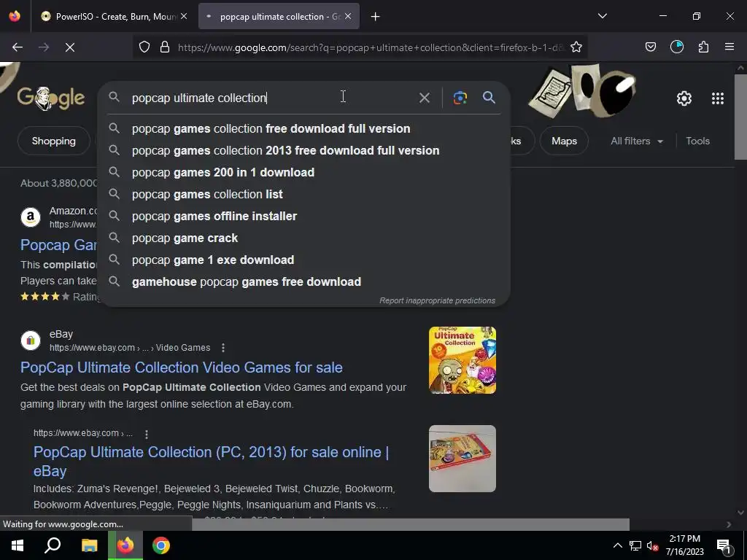Click the Firefox taskbar icon
Viewport: 747px width, 560px height.
125,545
